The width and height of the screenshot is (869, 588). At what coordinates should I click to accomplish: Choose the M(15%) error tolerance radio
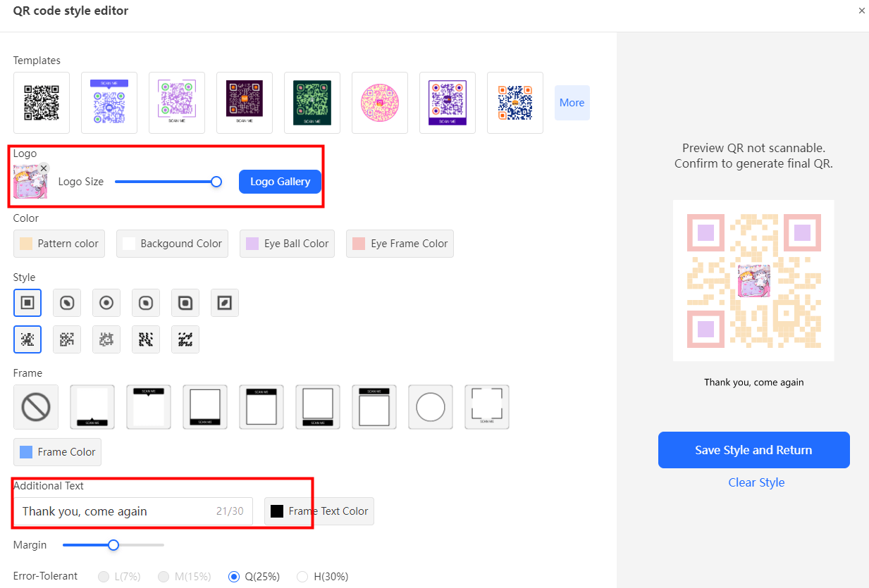164,577
